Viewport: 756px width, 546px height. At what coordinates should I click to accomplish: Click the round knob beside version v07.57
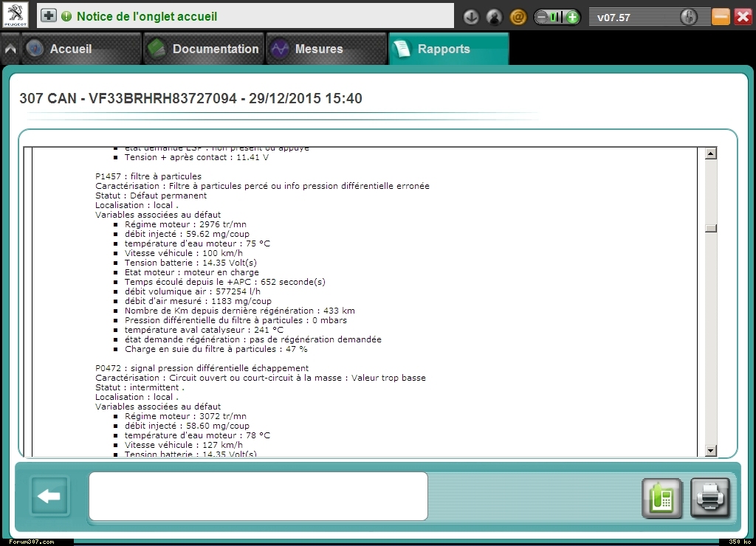pyautogui.click(x=688, y=17)
